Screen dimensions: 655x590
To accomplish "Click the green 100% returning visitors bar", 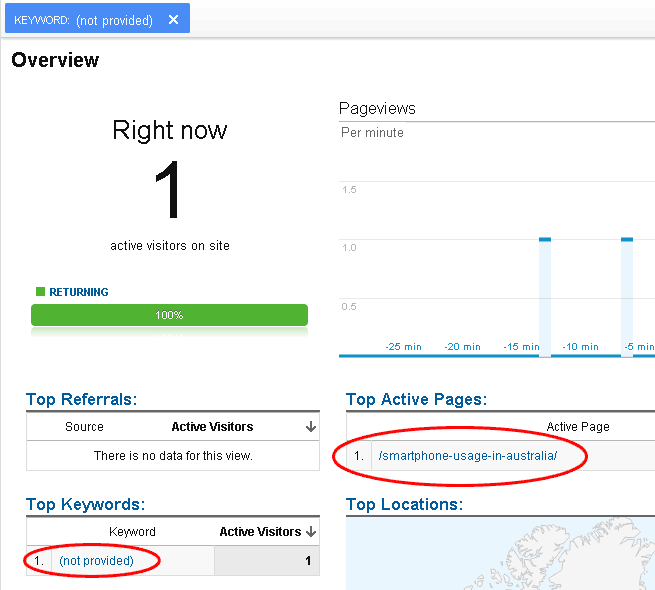I will 169,315.
